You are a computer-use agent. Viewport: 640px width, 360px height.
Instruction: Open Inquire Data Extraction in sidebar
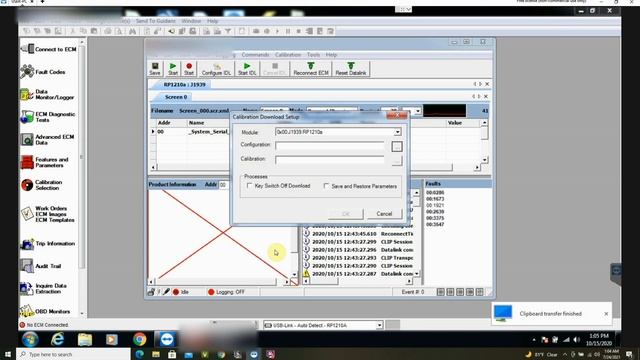click(x=44, y=289)
